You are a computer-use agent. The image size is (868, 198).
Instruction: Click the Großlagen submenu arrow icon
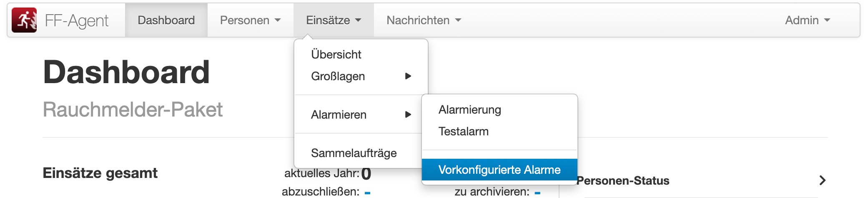point(408,76)
